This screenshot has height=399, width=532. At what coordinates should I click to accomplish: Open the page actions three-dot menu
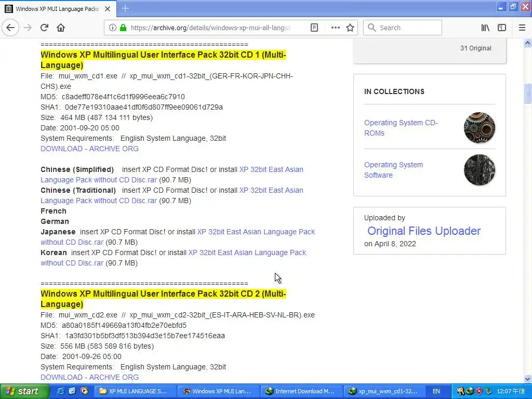click(x=335, y=28)
